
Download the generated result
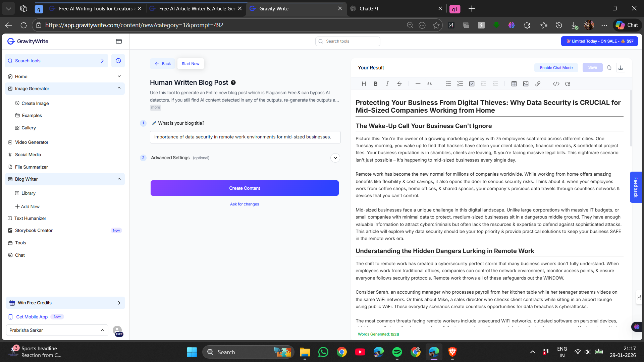(621, 68)
